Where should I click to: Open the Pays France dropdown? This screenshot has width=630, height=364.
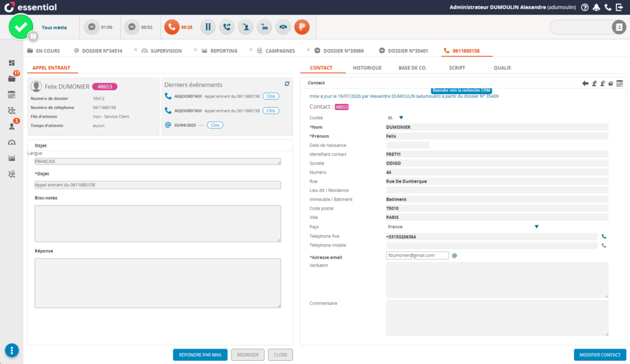(x=462, y=227)
